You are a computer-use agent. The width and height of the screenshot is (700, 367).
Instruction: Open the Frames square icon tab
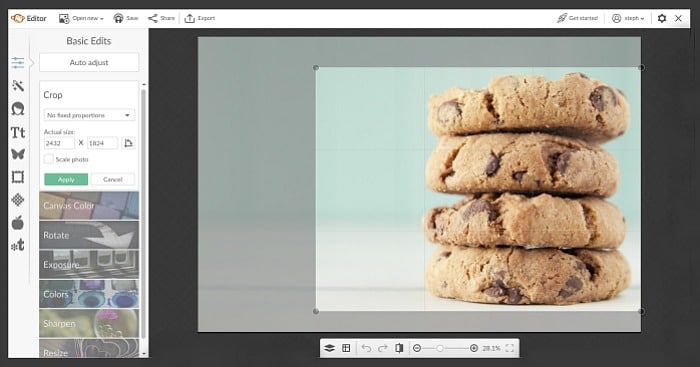coord(18,177)
